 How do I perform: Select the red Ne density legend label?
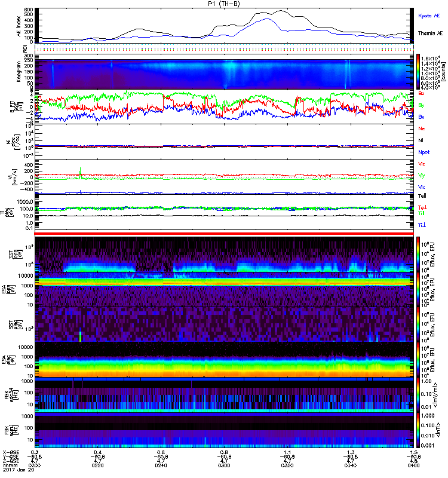(422, 128)
